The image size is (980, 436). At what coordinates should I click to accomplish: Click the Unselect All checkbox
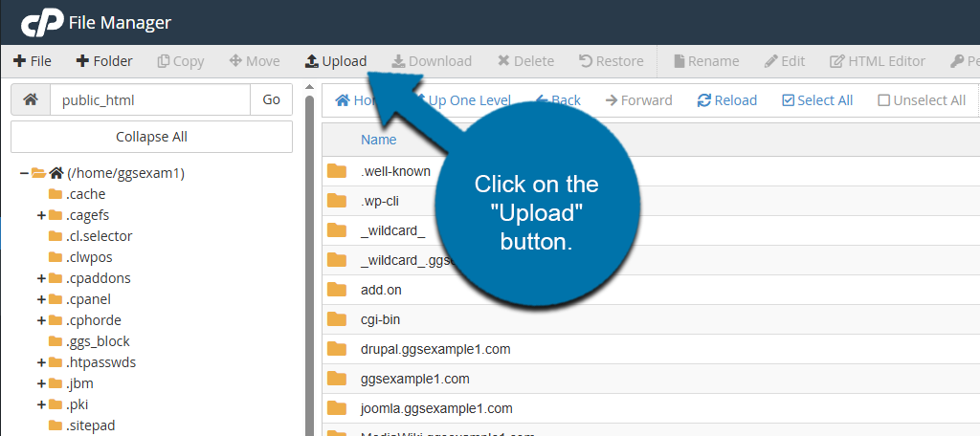883,100
